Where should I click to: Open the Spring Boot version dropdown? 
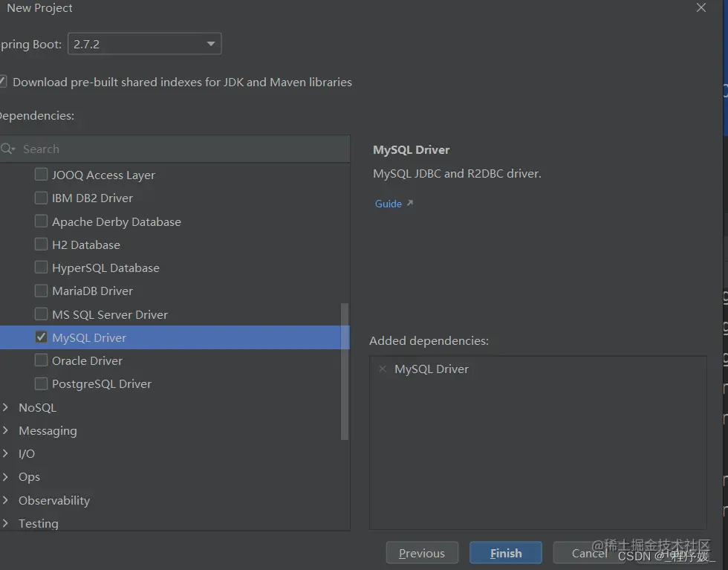(144, 44)
